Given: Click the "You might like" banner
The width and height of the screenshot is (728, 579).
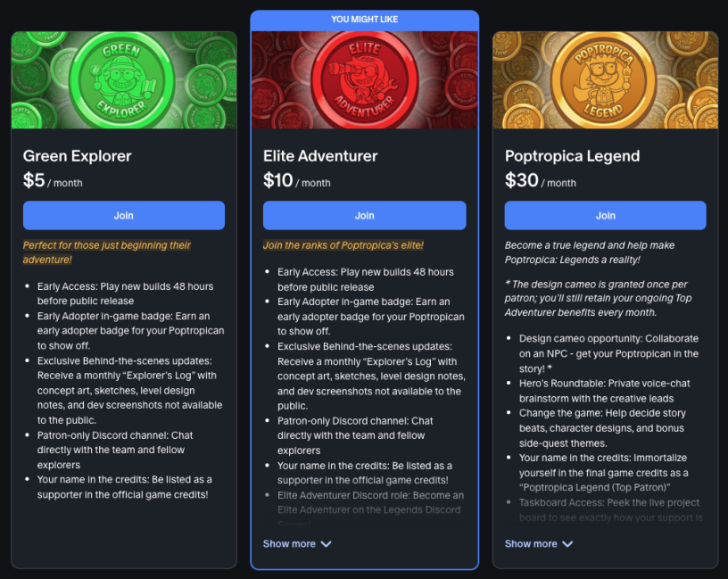Looking at the screenshot, I should (364, 20).
